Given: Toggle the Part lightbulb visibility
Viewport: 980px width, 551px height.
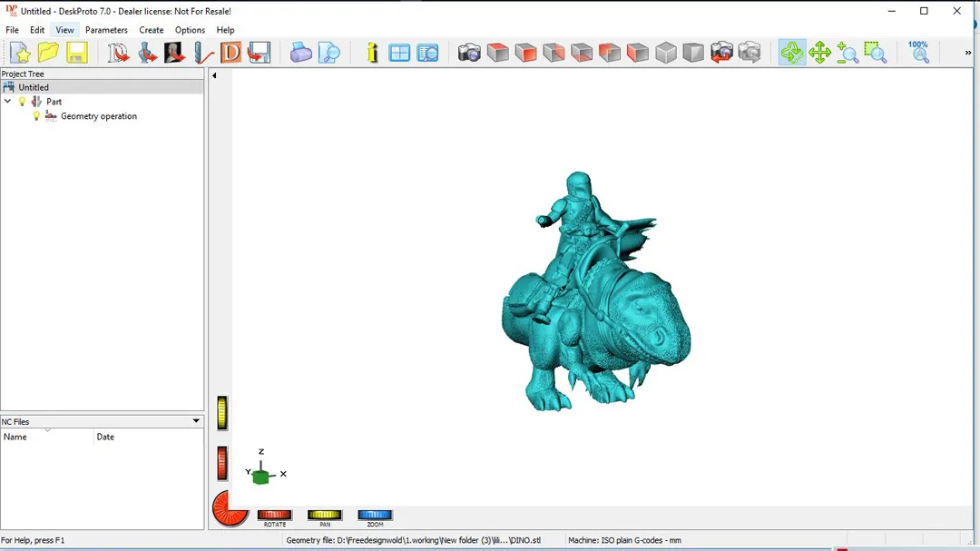Looking at the screenshot, I should (x=23, y=102).
